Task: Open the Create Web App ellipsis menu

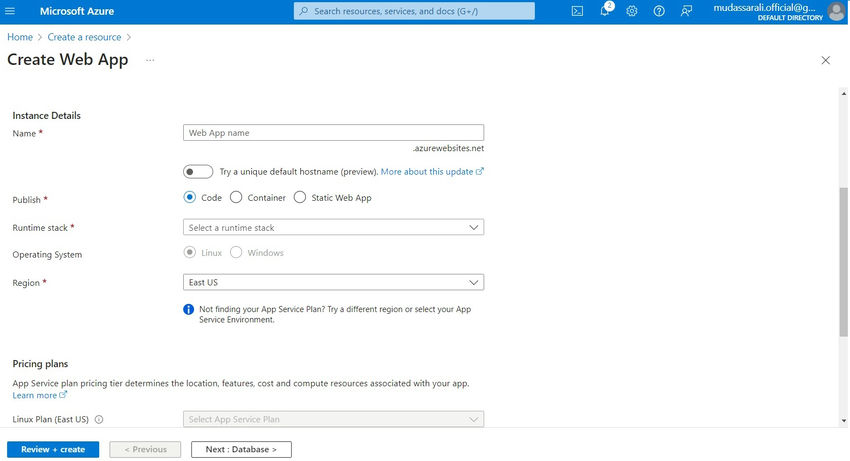Action: pyautogui.click(x=150, y=61)
